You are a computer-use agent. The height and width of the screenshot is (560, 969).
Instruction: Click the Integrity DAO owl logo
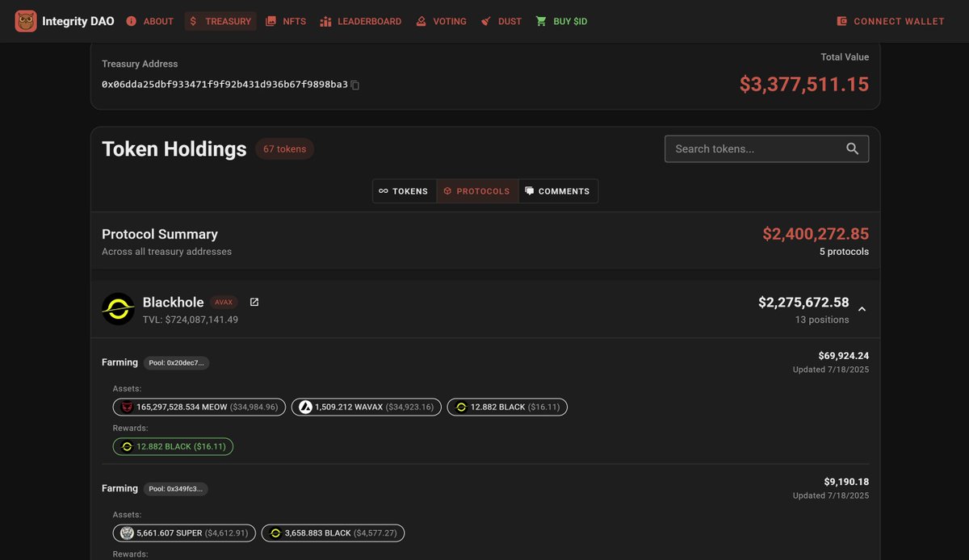point(26,21)
